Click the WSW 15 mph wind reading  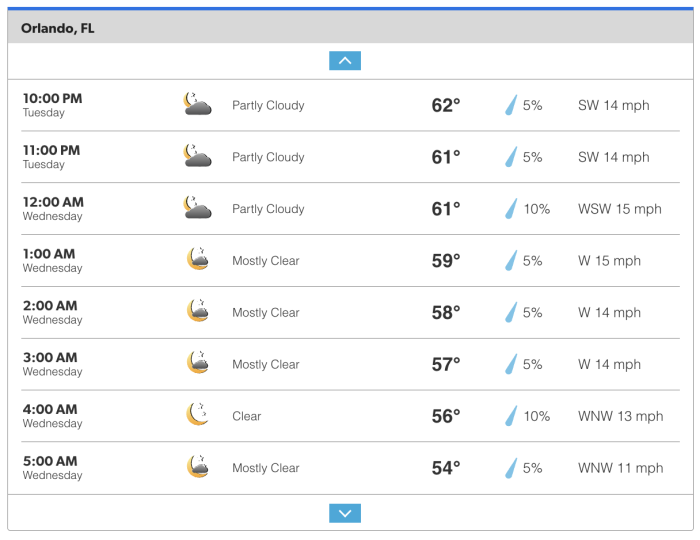[620, 209]
